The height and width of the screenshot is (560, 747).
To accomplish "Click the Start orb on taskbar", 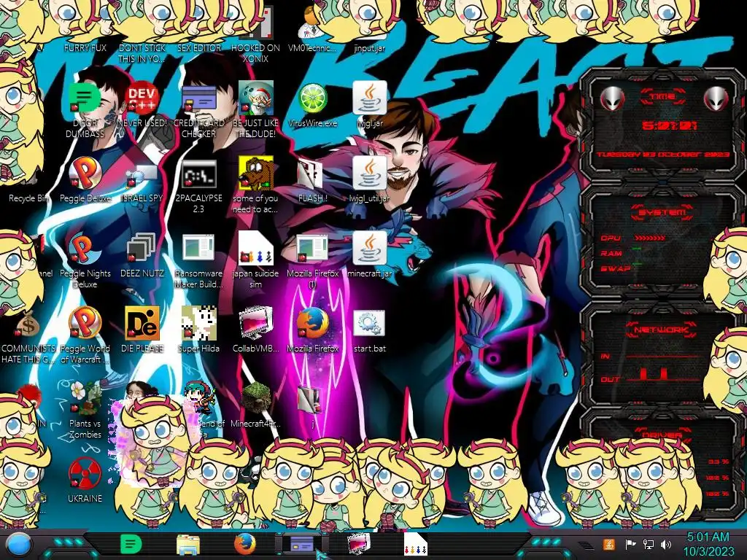I will pos(19,545).
